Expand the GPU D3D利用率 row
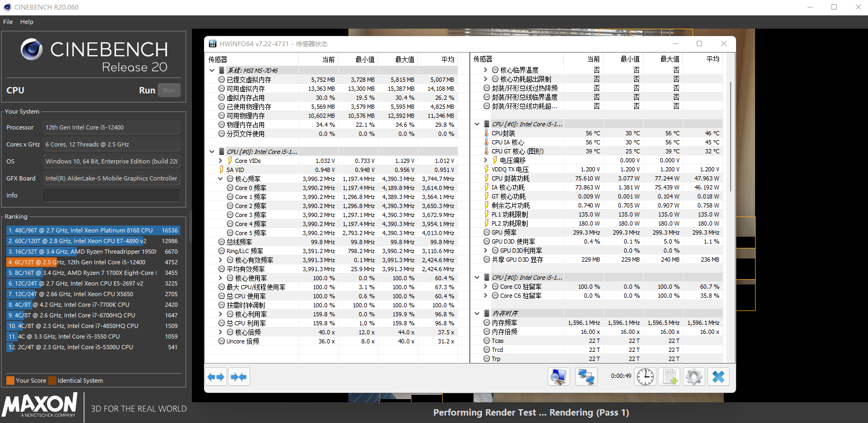This screenshot has height=423, width=868. pyautogui.click(x=486, y=250)
